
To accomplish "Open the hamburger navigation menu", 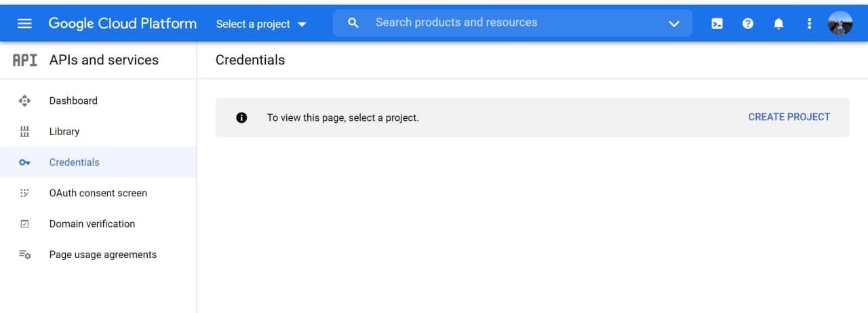I will tap(24, 24).
